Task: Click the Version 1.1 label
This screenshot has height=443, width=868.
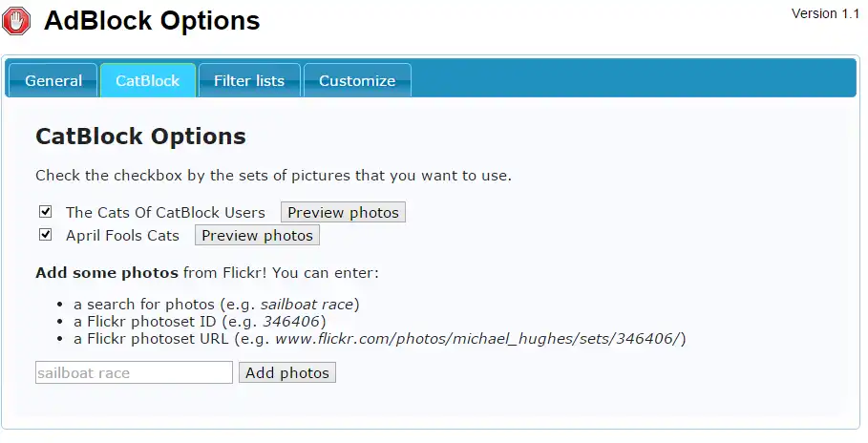Action: 826,13
